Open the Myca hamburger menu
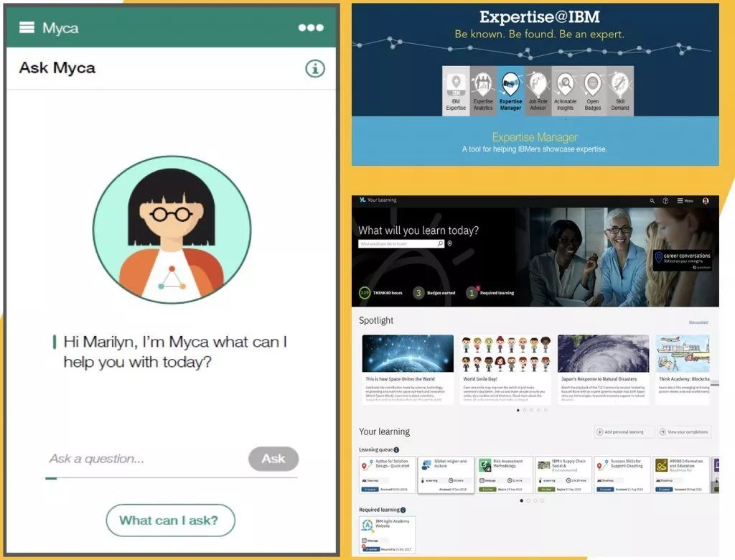Screen dimensions: 735x560 pyautogui.click(x=27, y=28)
